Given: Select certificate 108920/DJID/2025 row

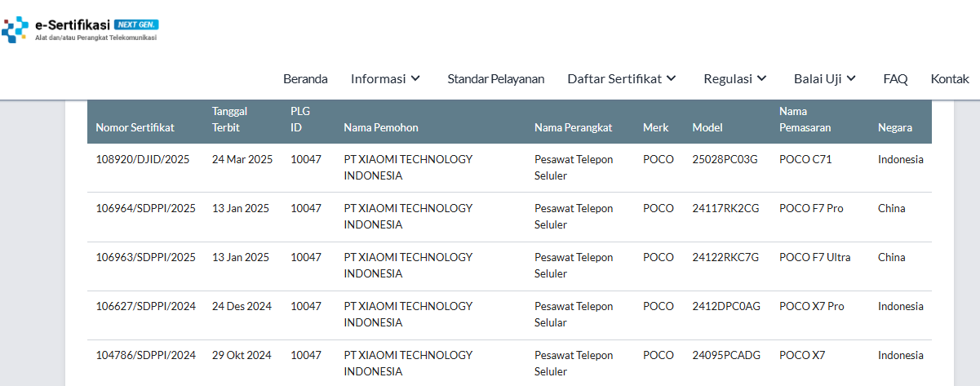Looking at the screenshot, I should [x=509, y=168].
